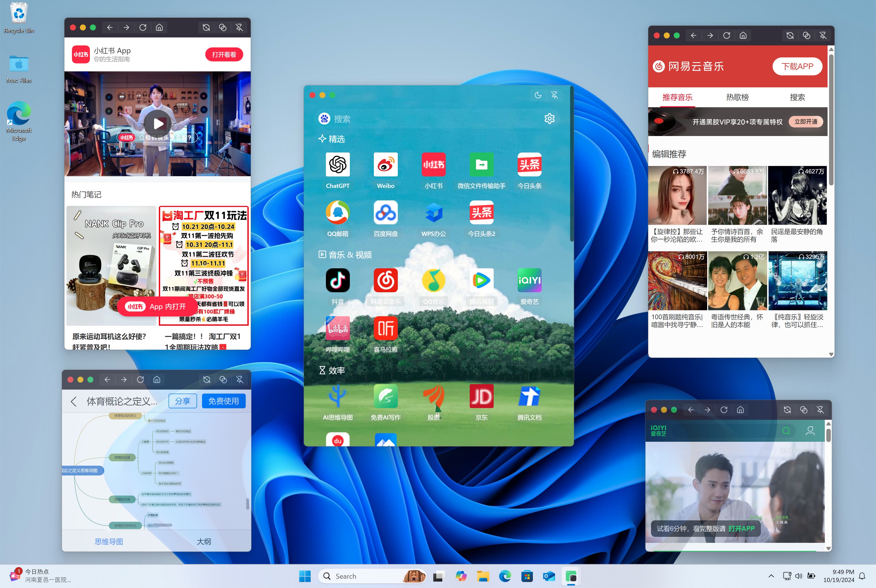Switch to the 热歌榜 tab in 网易云音乐
876x588 pixels.
(738, 97)
